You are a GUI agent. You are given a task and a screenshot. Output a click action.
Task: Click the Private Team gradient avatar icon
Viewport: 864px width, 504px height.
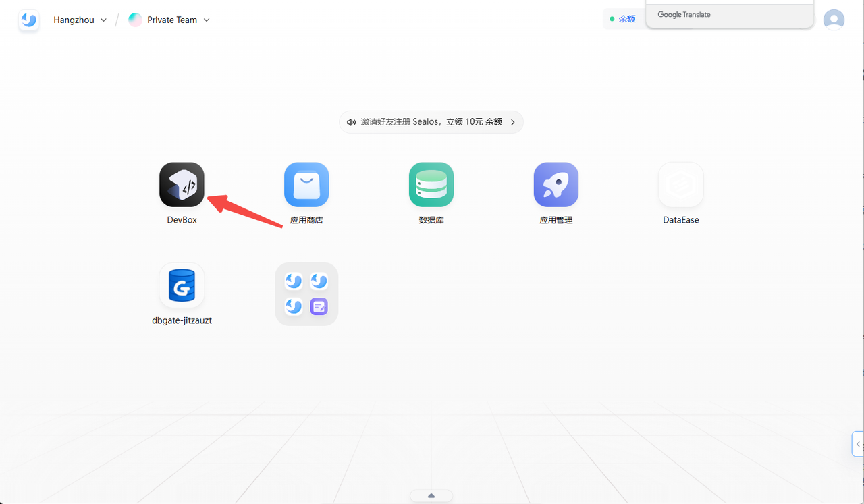click(136, 20)
